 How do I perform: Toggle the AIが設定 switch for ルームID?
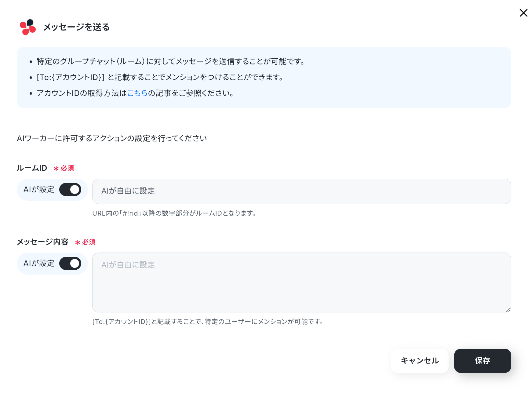[70, 190]
